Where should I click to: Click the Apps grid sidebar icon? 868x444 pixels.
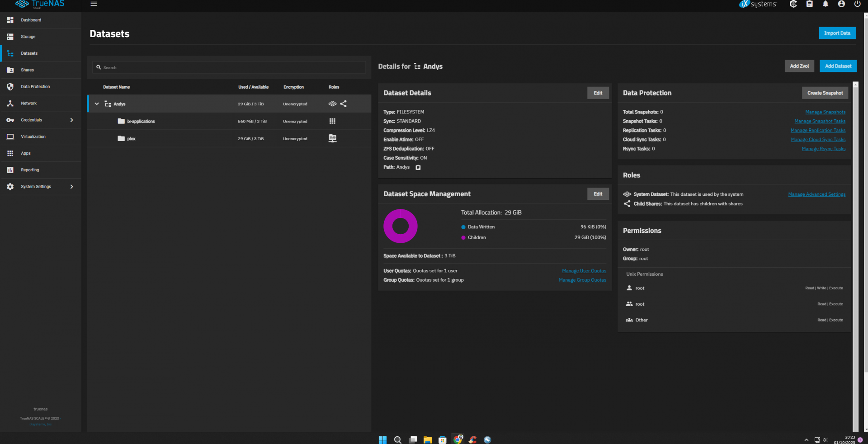[10, 153]
